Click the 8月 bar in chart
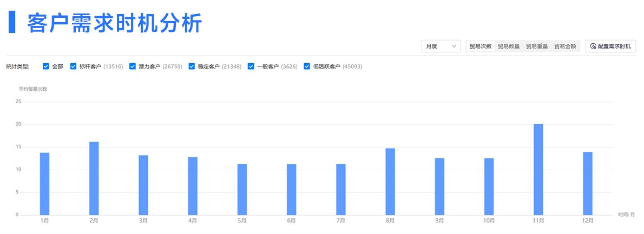Screen dimensions: 644x234 [x=390, y=182]
